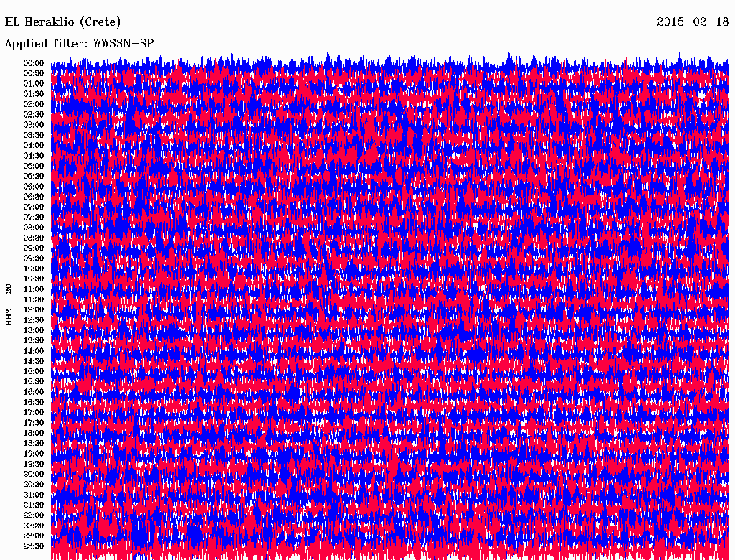The width and height of the screenshot is (735, 560).
Task: Select the 09:00 time label
Action: click(33, 248)
